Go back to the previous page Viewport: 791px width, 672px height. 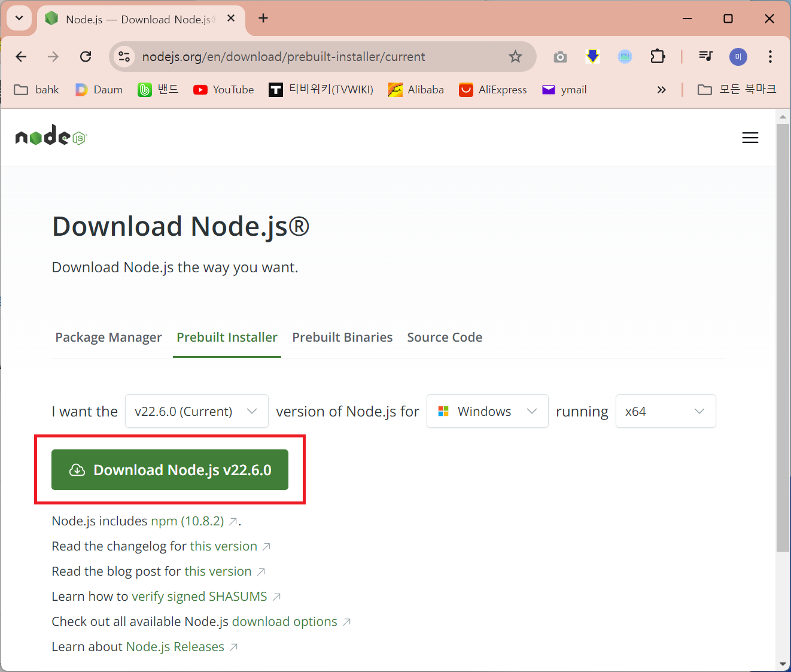[x=22, y=57]
